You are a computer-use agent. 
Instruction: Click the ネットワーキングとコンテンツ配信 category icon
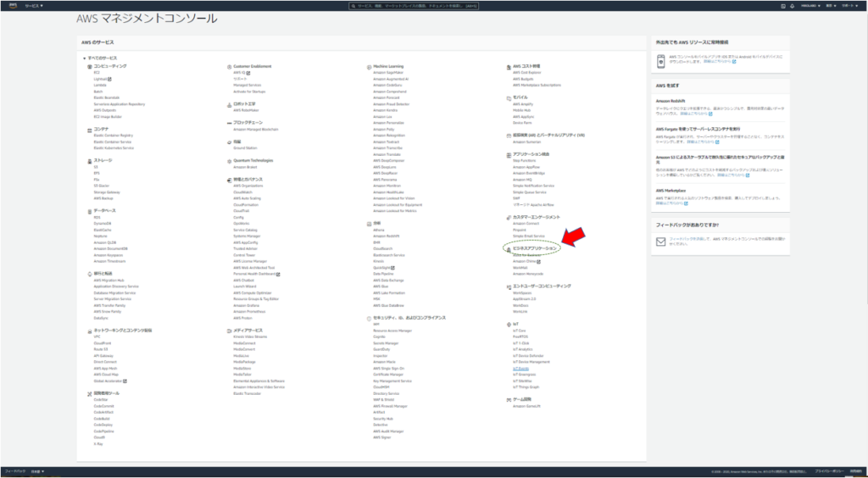coord(89,331)
